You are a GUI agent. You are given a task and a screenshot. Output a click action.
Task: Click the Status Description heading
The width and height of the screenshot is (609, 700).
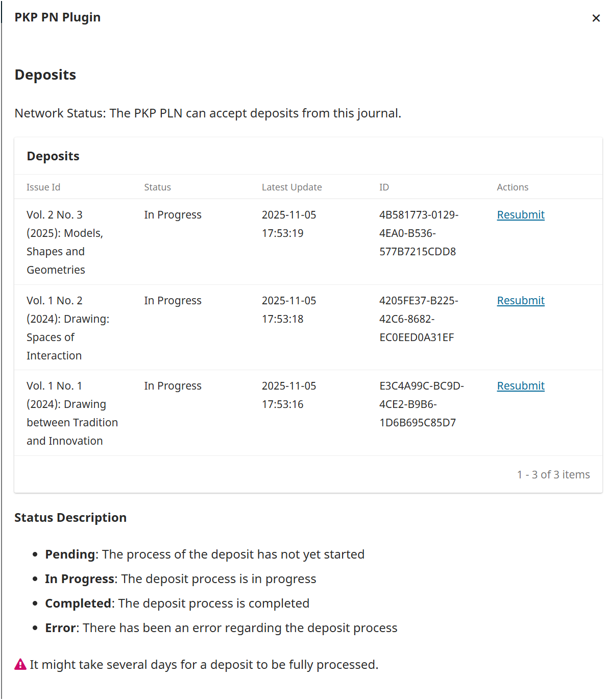[x=70, y=518]
